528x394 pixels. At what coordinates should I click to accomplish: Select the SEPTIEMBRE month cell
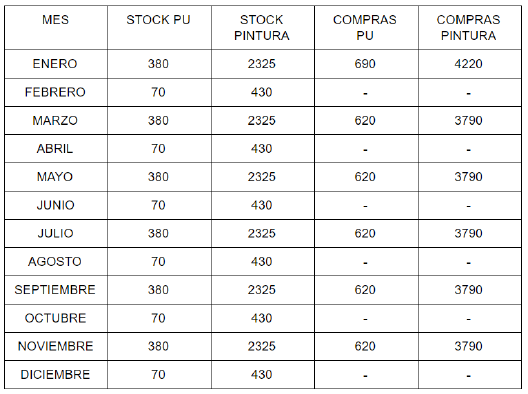click(55, 290)
